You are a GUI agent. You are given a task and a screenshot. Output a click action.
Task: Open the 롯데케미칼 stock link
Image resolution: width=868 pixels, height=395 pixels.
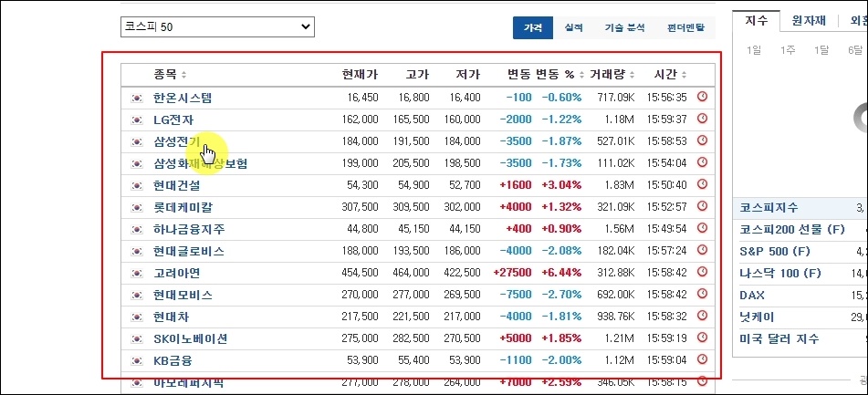click(183, 207)
